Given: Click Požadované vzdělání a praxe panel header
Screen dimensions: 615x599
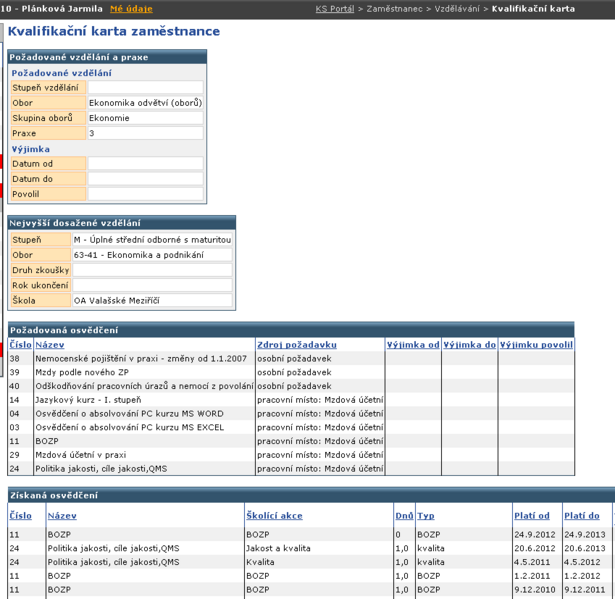Looking at the screenshot, I should [107, 57].
